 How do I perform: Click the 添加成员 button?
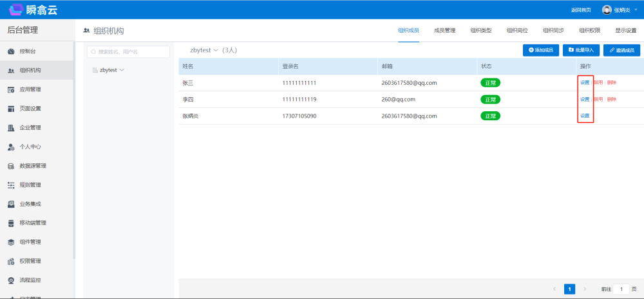[x=540, y=50]
